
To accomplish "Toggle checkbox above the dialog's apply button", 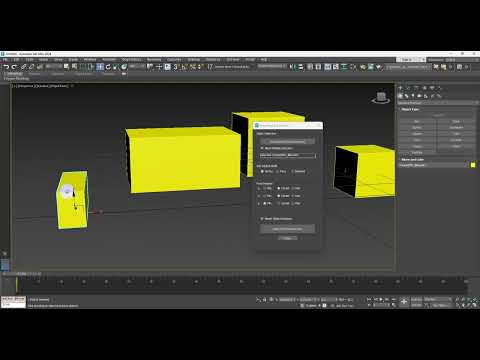I will [262, 219].
